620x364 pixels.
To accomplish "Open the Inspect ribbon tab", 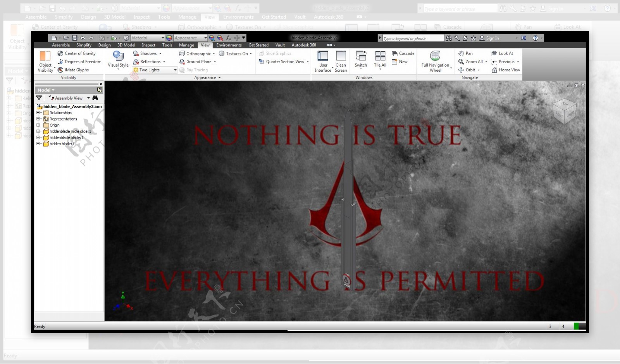I will point(148,45).
